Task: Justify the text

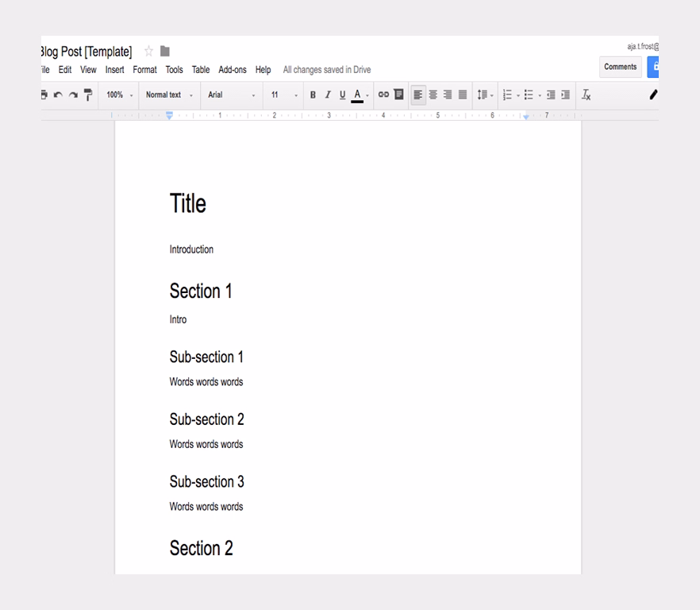Action: 463,95
